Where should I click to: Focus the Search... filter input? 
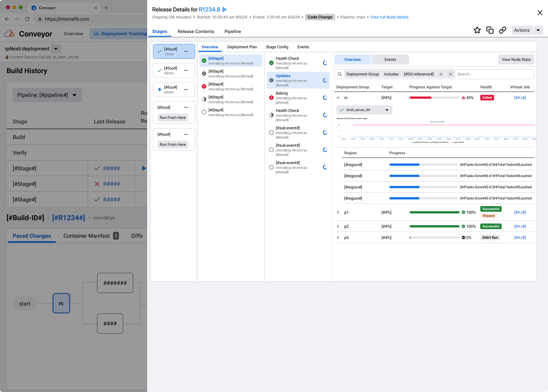pyautogui.click(x=494, y=74)
